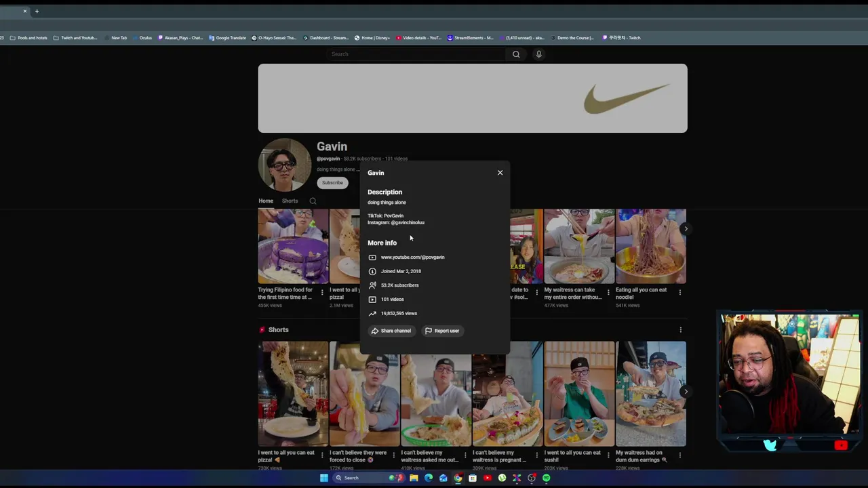Open the Shorts section three-dot menu

(x=681, y=330)
